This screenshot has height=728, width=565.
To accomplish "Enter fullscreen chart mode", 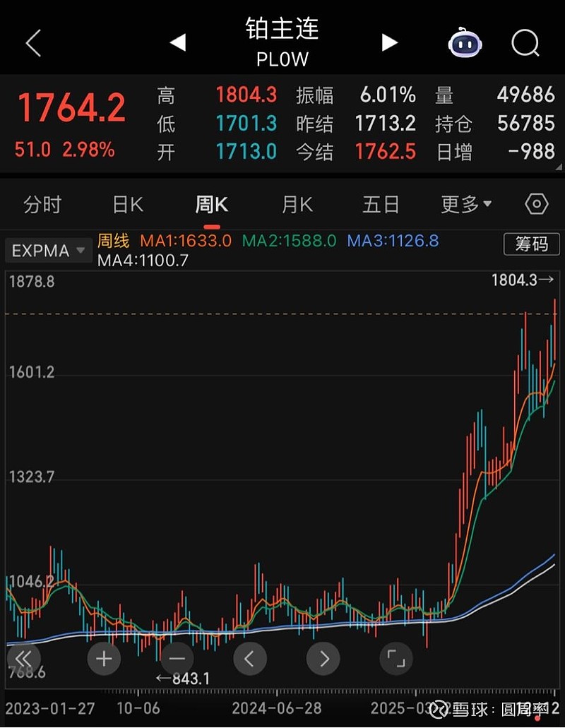I will click(x=395, y=658).
